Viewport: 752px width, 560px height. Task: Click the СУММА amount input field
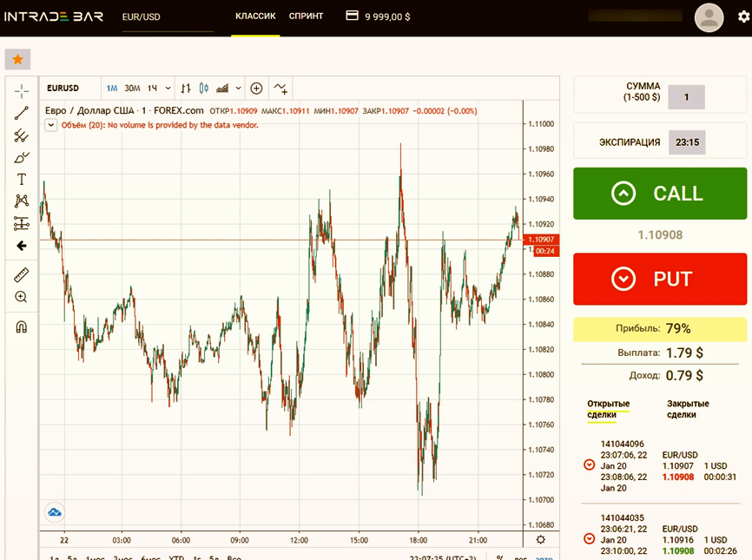point(686,97)
